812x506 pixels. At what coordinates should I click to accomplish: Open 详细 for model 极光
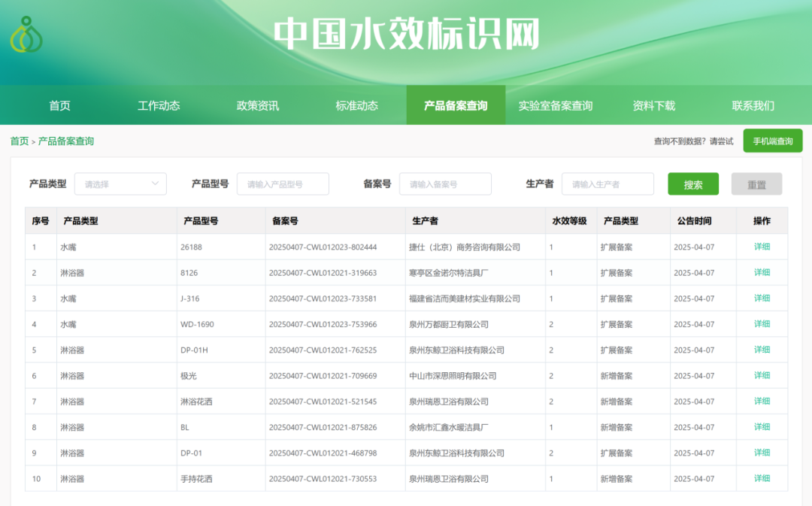tap(762, 375)
